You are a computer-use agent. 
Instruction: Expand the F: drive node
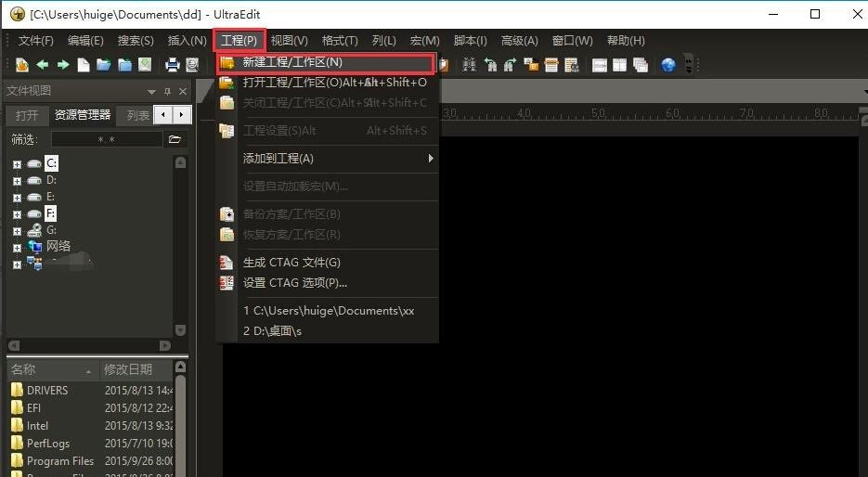pyautogui.click(x=17, y=214)
